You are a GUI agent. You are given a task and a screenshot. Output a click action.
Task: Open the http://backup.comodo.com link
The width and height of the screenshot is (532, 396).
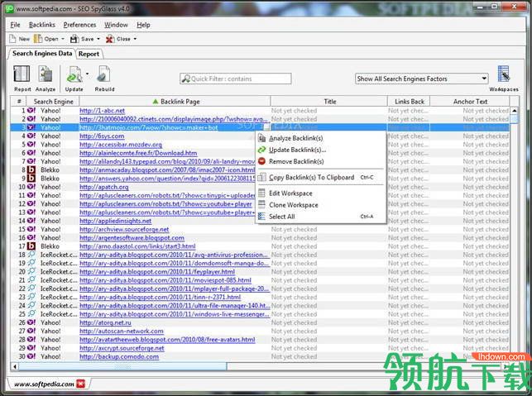pos(119,356)
